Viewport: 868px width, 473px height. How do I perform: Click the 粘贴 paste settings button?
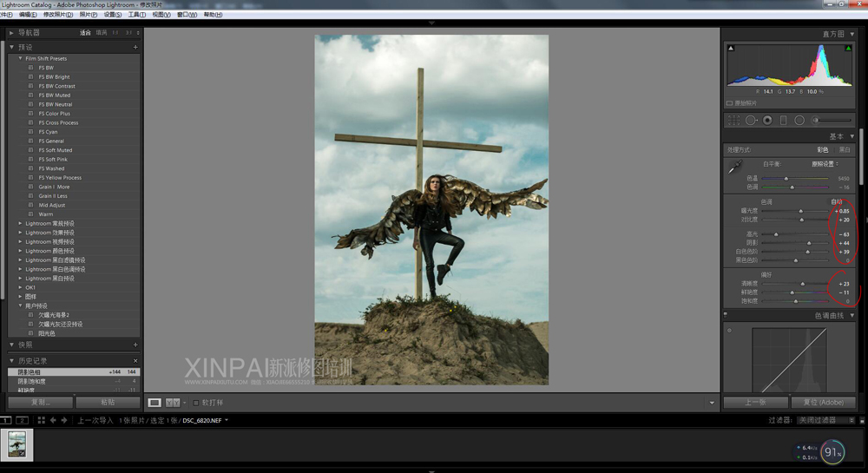coord(108,402)
